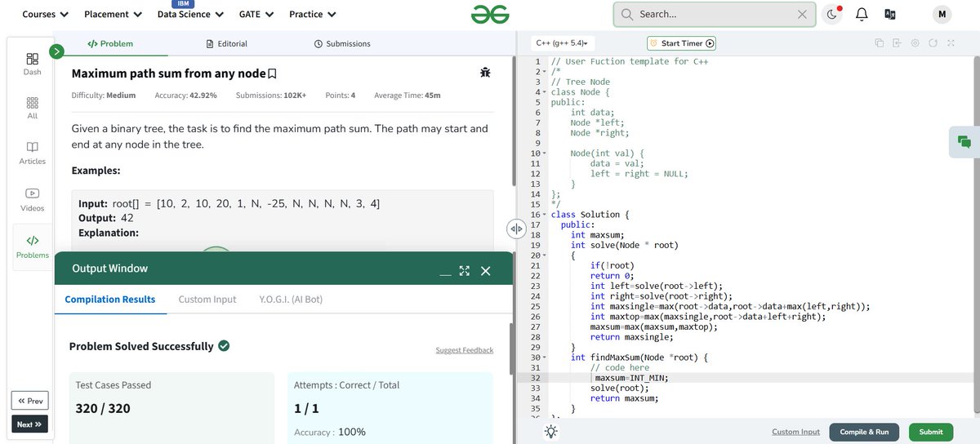Screen dimensions: 980x444
Task: Switch to the Editorial tab
Action: (227, 43)
